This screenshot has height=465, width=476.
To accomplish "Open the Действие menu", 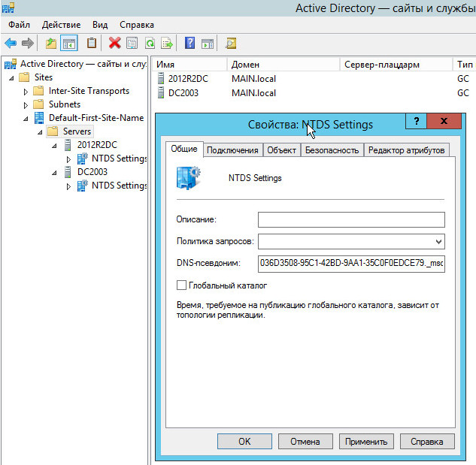I will [62, 25].
